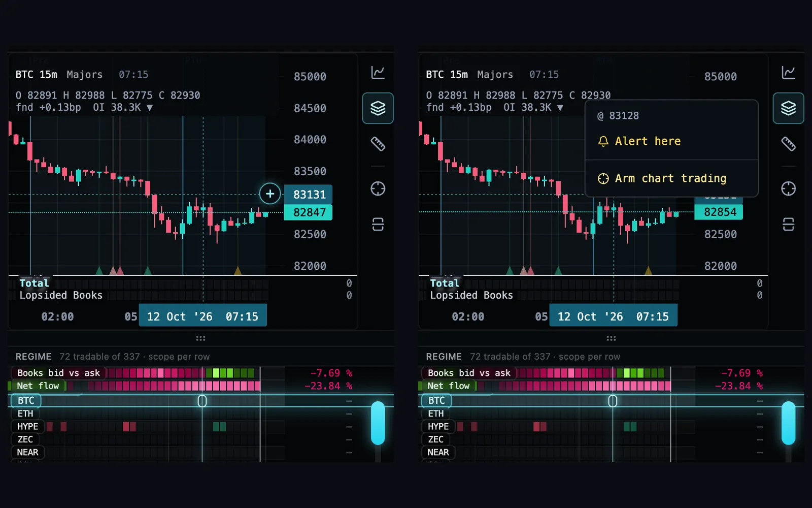The width and height of the screenshot is (812, 508).
Task: Click 82854 current price label, right chart
Action: [x=719, y=212]
